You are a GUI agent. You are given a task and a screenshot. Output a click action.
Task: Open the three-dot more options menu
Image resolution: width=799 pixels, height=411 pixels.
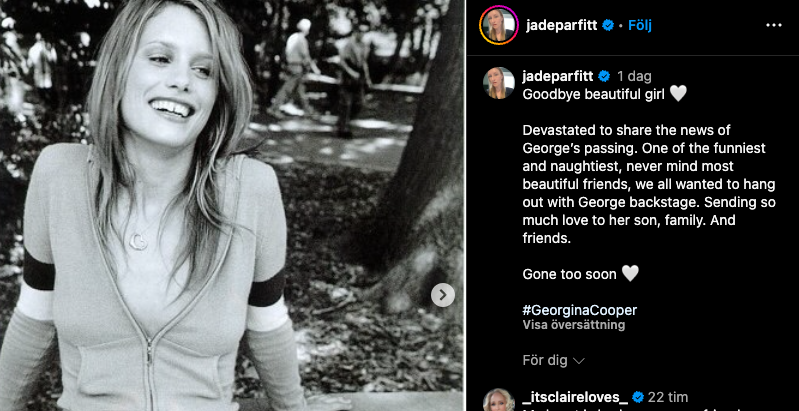(774, 25)
